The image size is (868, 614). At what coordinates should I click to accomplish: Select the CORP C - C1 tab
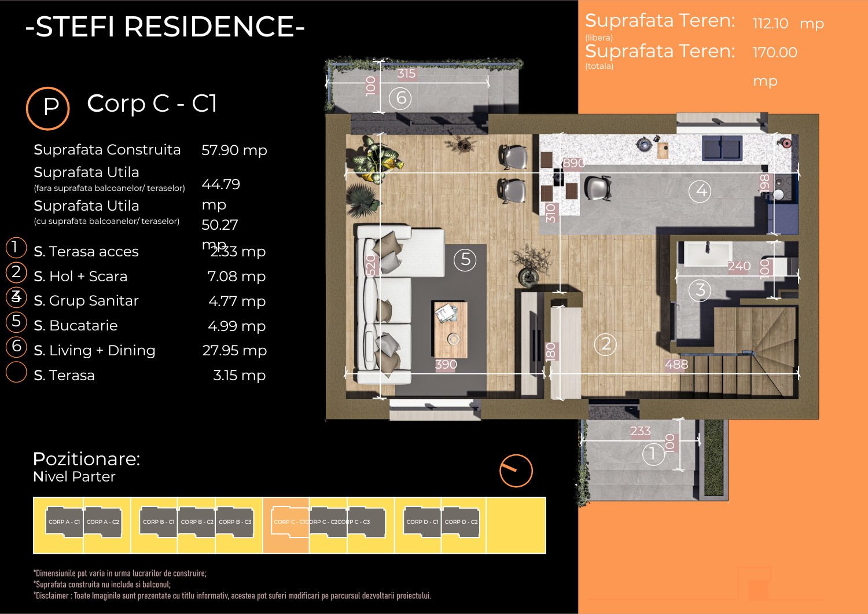[289, 521]
